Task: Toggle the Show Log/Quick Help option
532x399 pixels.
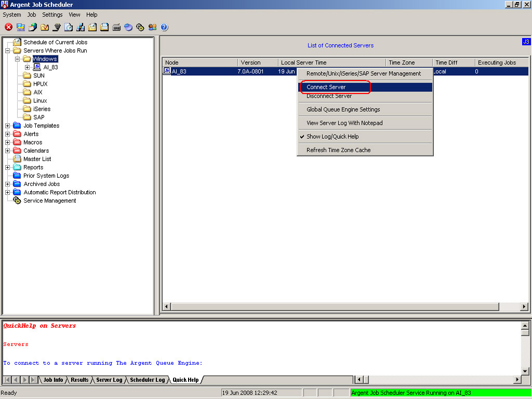Action: (x=332, y=137)
